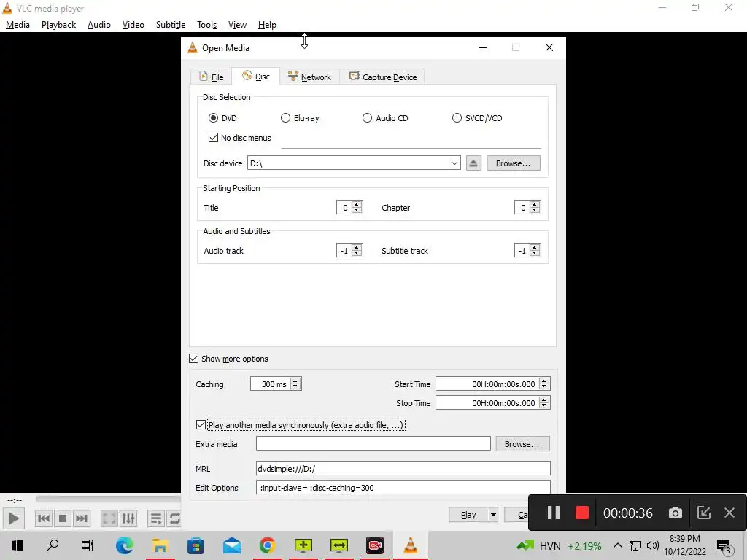Switch to the File tab
The width and height of the screenshot is (747, 560).
tap(211, 77)
